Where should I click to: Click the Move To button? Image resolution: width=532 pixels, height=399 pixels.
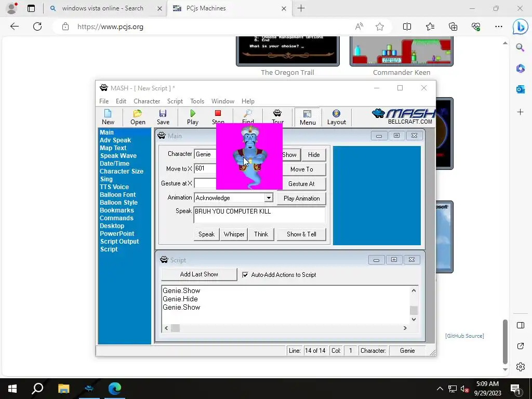(x=301, y=169)
